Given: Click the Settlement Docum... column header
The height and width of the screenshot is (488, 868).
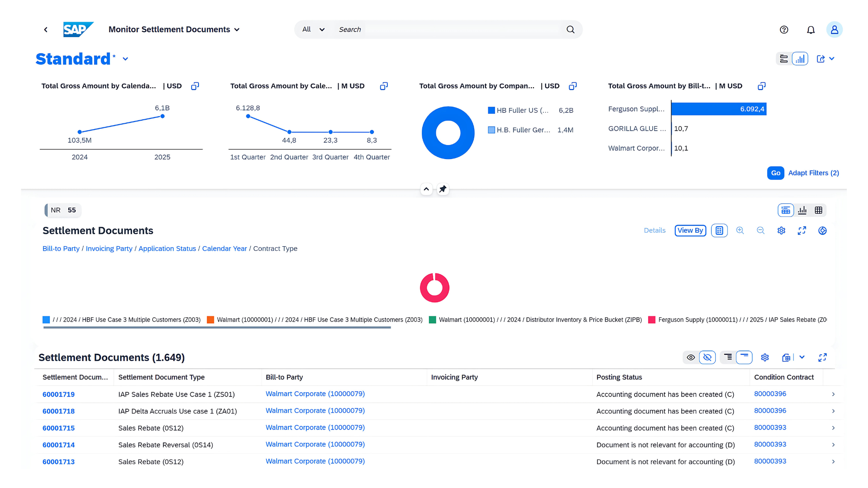Looking at the screenshot, I should pos(75,377).
